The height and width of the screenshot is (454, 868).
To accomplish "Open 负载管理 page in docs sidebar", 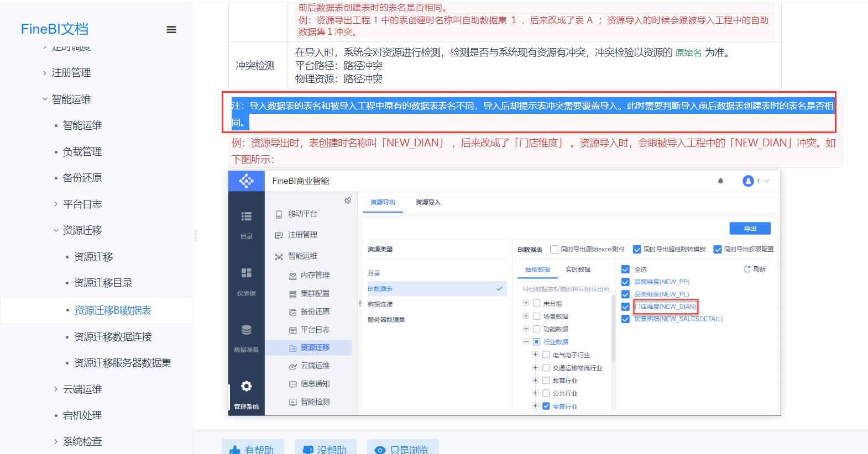I will 82,152.
